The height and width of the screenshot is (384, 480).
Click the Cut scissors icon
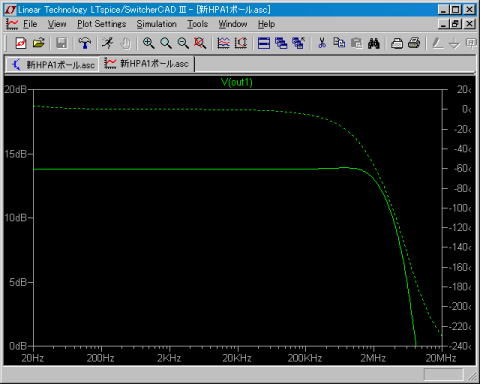click(x=322, y=43)
